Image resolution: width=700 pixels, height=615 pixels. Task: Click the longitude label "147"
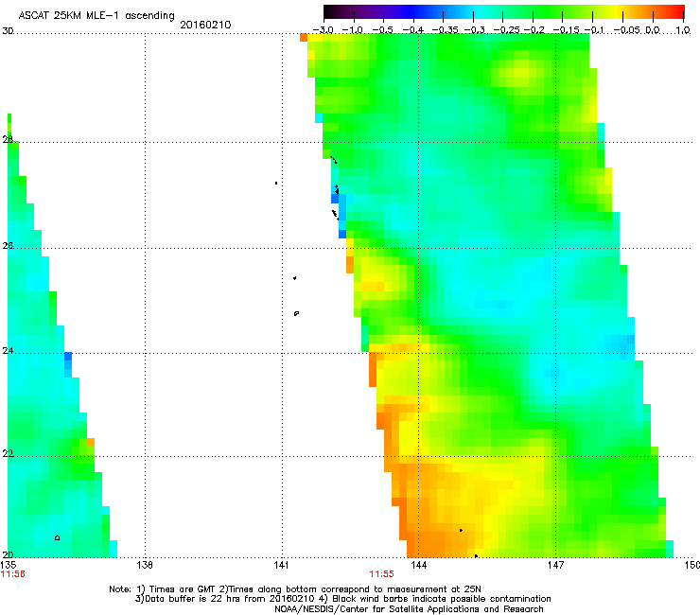555,565
